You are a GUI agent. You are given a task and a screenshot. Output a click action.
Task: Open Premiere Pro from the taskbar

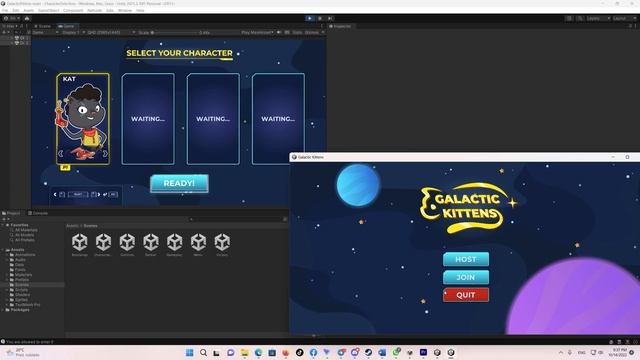[423, 353]
